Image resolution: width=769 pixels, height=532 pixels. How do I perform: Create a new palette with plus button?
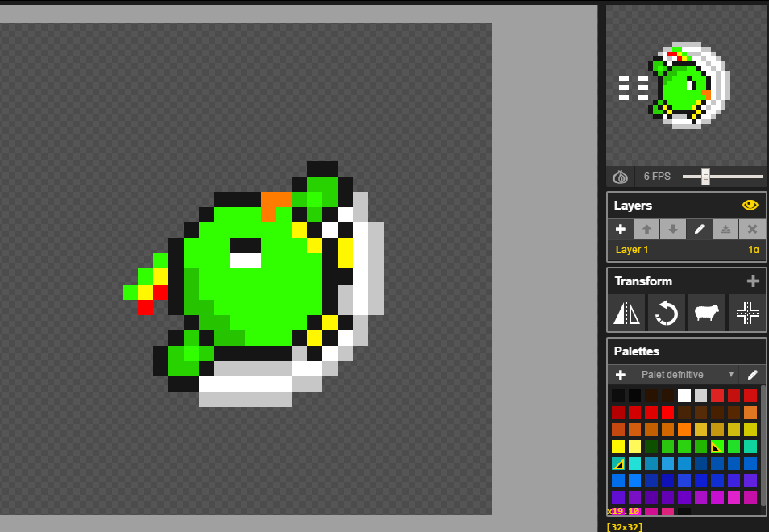coord(621,375)
